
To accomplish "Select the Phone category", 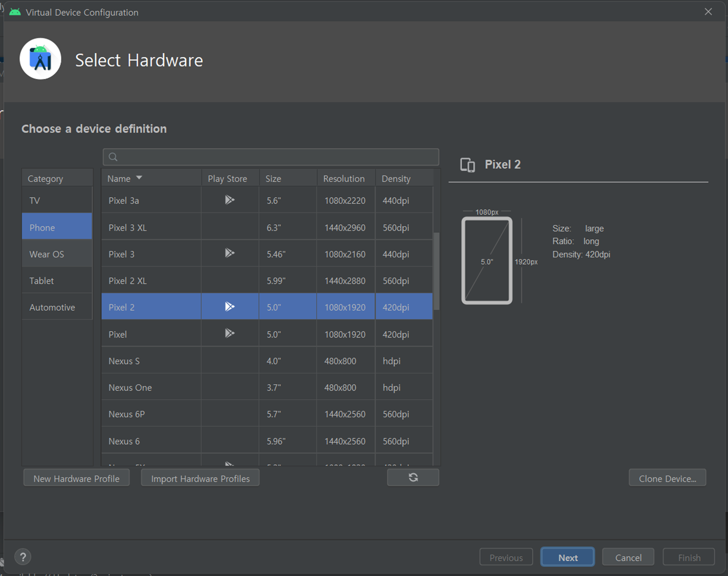I will (57, 227).
